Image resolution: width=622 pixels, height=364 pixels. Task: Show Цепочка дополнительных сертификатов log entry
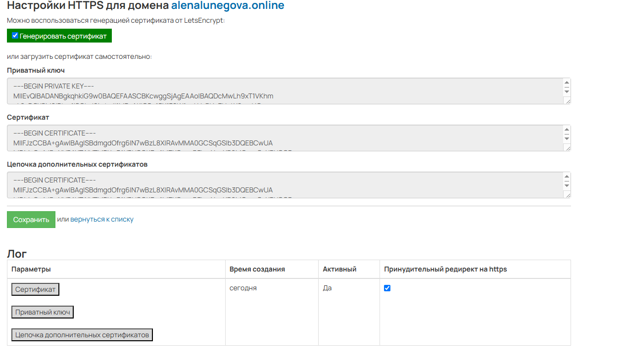[x=82, y=335]
